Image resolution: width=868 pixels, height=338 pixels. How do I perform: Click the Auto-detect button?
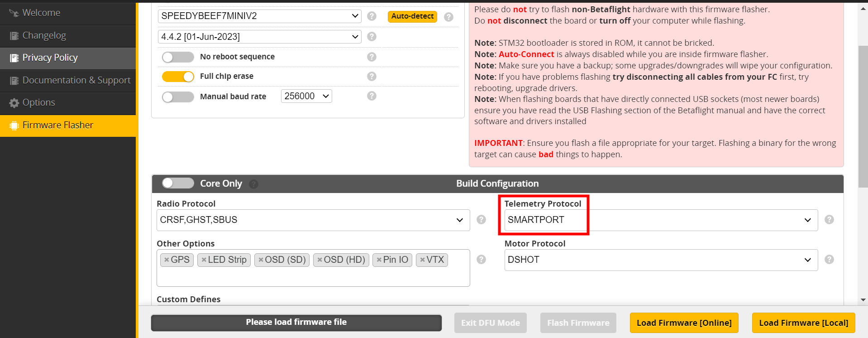412,16
